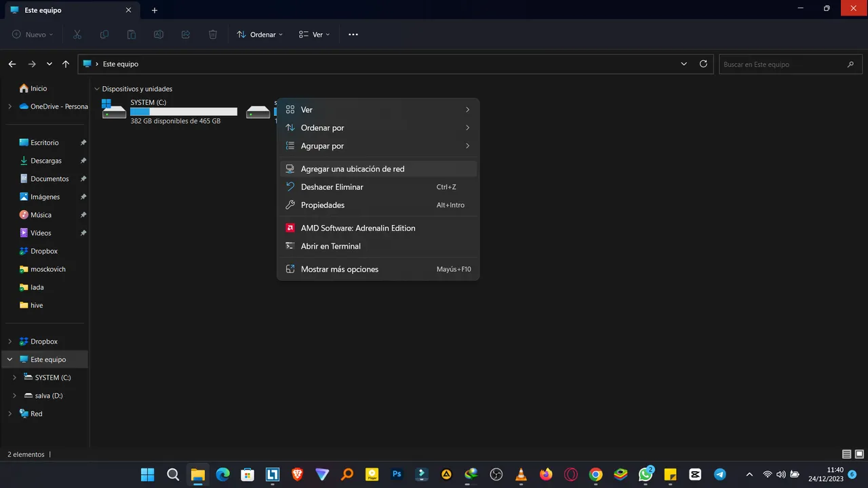The height and width of the screenshot is (488, 868).
Task: Open new tab with plus button
Action: [x=155, y=10]
